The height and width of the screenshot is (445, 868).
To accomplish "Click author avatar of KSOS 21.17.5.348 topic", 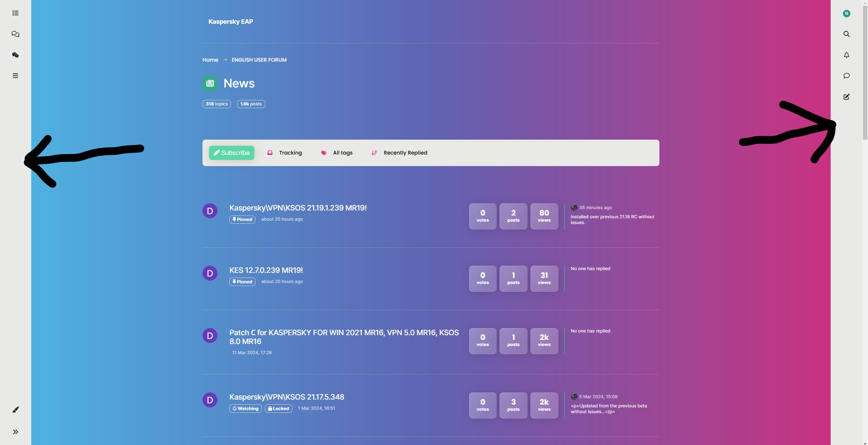I will pyautogui.click(x=210, y=400).
